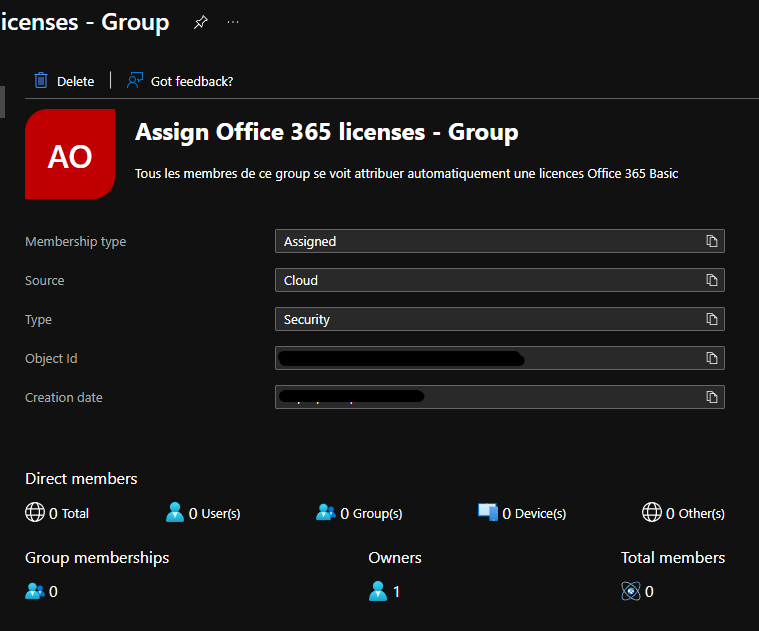Copy the Source value Cloud
The image size is (759, 631).
pyautogui.click(x=712, y=280)
